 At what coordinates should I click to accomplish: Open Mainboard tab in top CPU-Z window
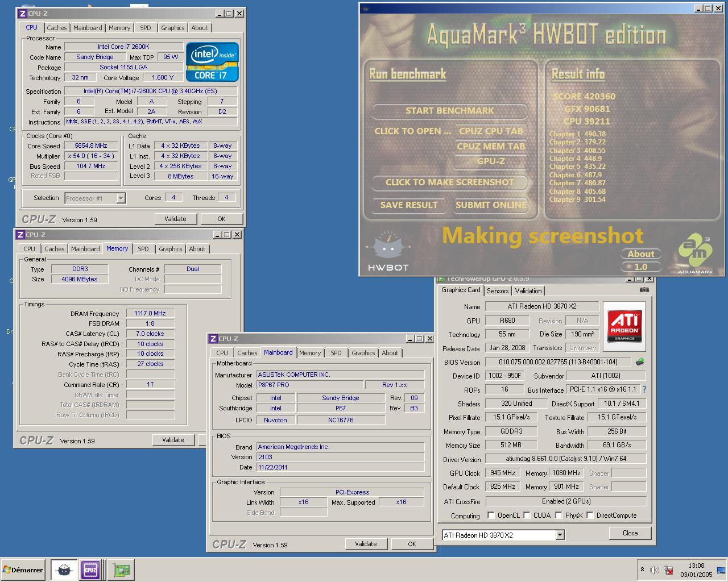[x=88, y=28]
